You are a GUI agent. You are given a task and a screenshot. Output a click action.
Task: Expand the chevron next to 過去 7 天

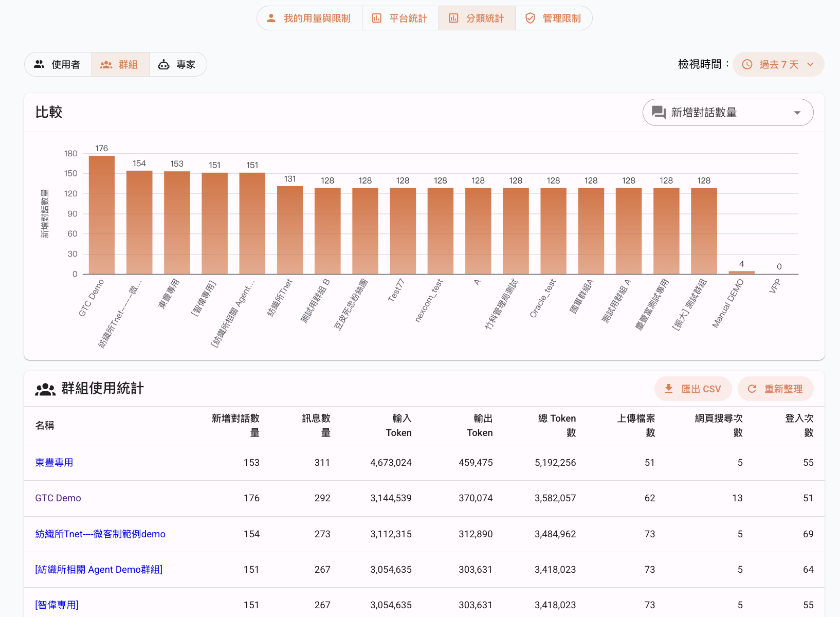click(810, 64)
